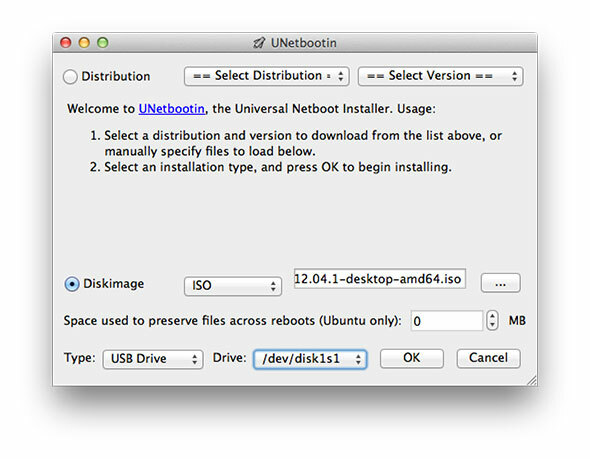Close the UNetbootin window with red button

point(66,43)
